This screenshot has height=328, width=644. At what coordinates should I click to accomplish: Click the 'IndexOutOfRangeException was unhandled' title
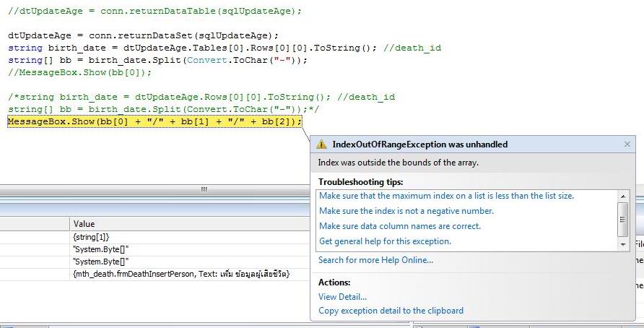pyautogui.click(x=419, y=144)
